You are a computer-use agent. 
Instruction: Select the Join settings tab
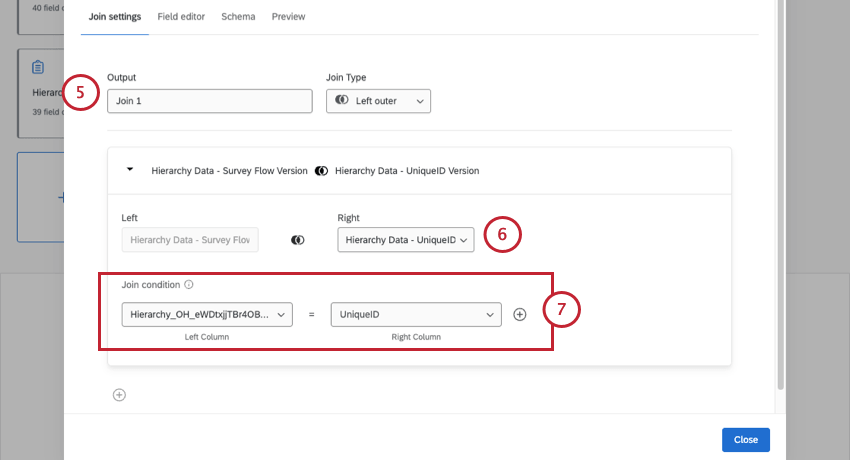pos(115,17)
